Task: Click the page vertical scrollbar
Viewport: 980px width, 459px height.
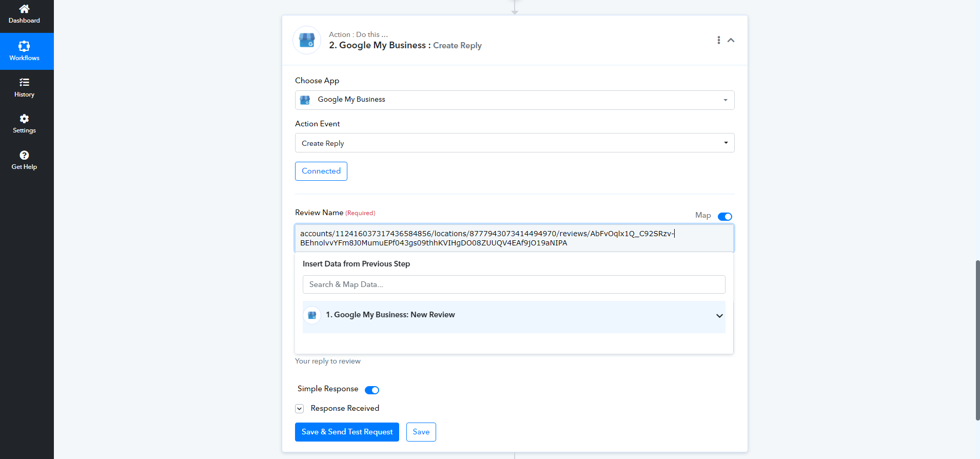Action: (x=977, y=340)
